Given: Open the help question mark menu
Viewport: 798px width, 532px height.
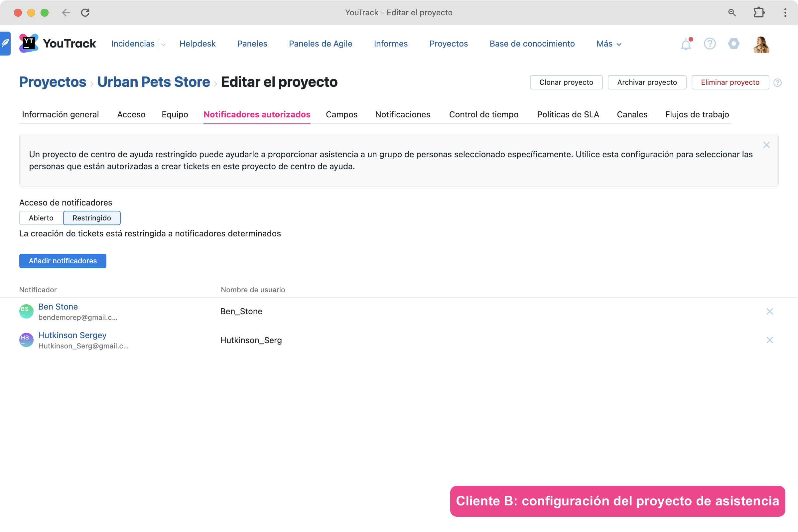Looking at the screenshot, I should coord(710,44).
